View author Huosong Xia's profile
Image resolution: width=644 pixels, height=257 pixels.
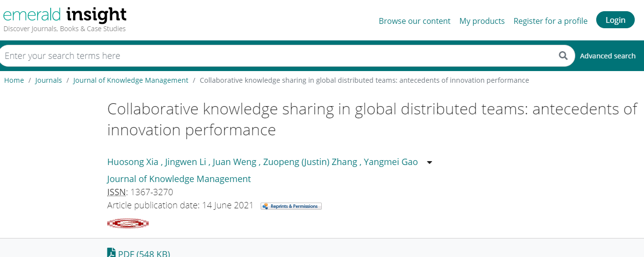[133, 162]
